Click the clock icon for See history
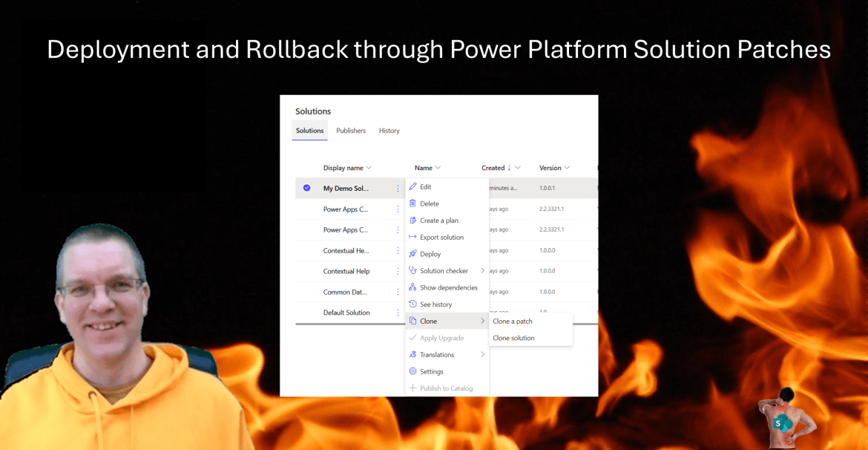The width and height of the screenshot is (868, 450). pos(412,304)
